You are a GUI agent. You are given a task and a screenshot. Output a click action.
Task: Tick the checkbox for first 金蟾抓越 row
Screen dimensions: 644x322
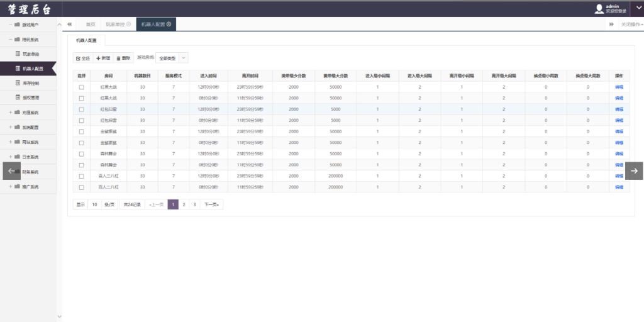81,131
